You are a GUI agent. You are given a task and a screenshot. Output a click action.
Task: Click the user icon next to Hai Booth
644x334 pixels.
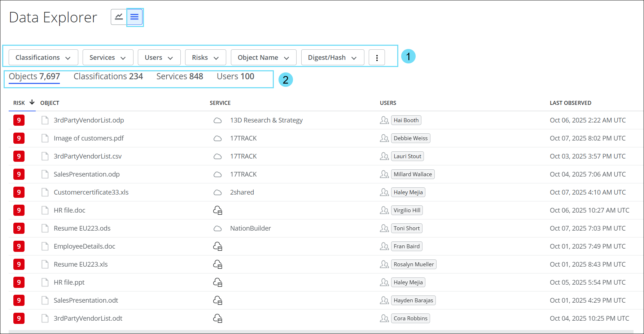[x=384, y=120]
